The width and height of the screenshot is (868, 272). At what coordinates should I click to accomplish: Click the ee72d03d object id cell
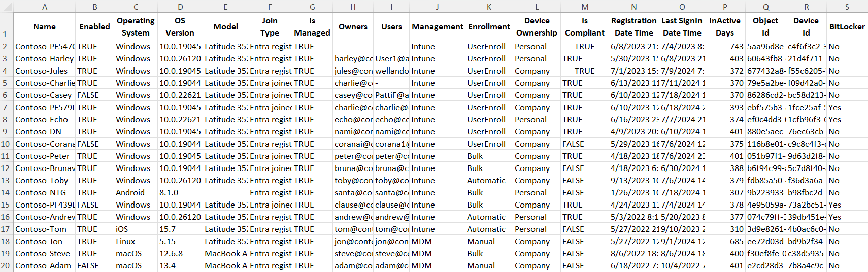pos(765,241)
